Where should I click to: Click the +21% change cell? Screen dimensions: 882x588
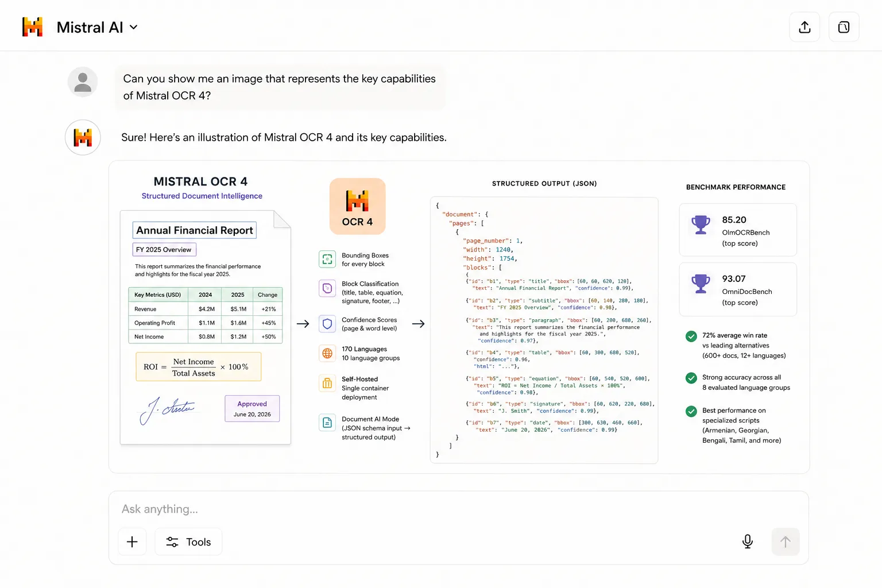(x=269, y=309)
